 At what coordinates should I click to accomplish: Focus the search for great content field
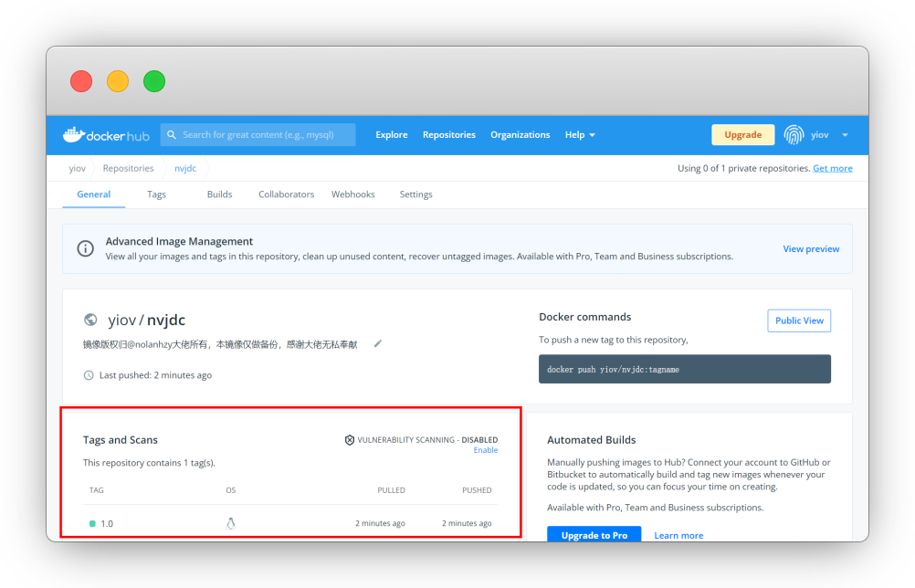click(265, 135)
